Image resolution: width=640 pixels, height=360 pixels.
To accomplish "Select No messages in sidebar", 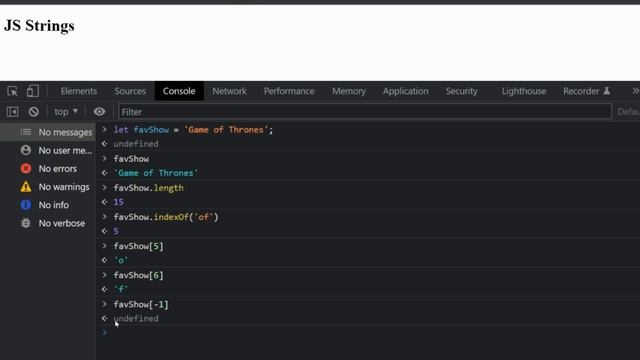I will (48, 132).
